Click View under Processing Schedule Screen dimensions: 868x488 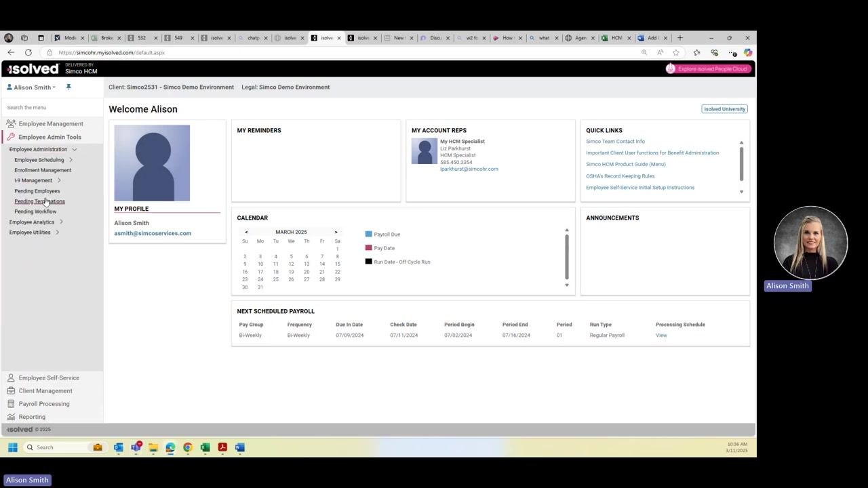tap(661, 335)
